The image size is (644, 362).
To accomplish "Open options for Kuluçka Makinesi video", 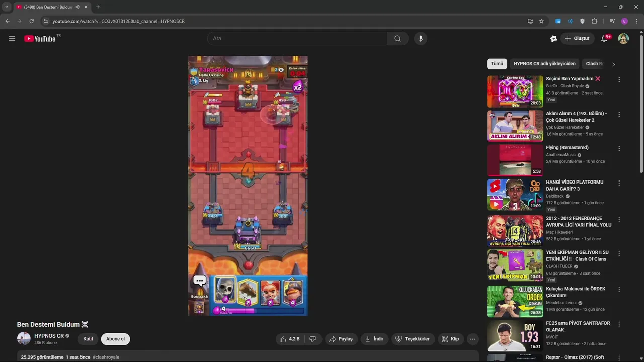I will (x=619, y=290).
